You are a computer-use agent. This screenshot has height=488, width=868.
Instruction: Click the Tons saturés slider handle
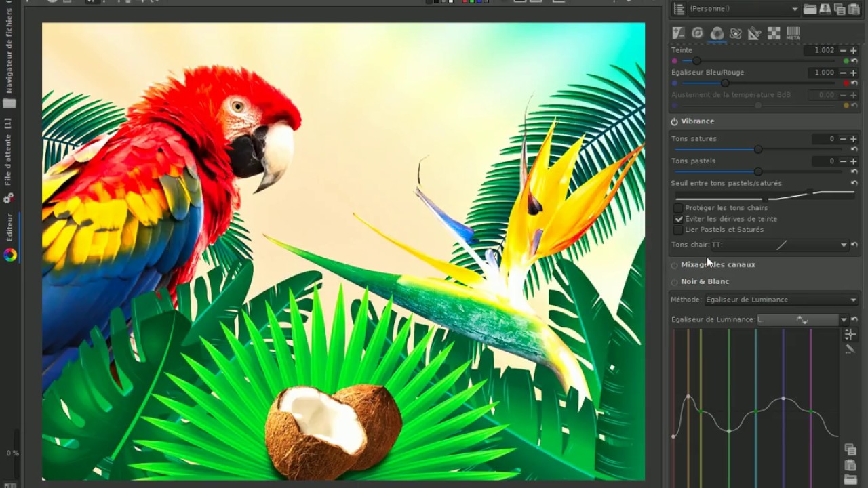click(x=758, y=150)
